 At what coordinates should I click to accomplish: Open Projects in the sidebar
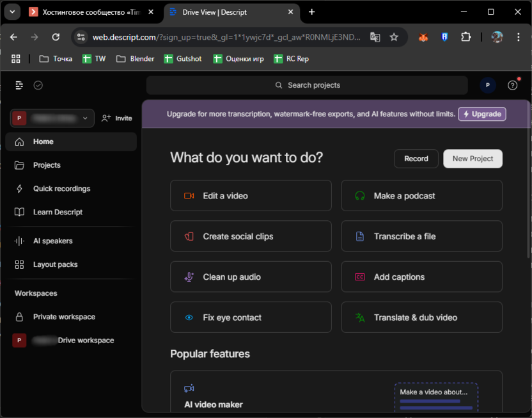[x=71, y=165]
